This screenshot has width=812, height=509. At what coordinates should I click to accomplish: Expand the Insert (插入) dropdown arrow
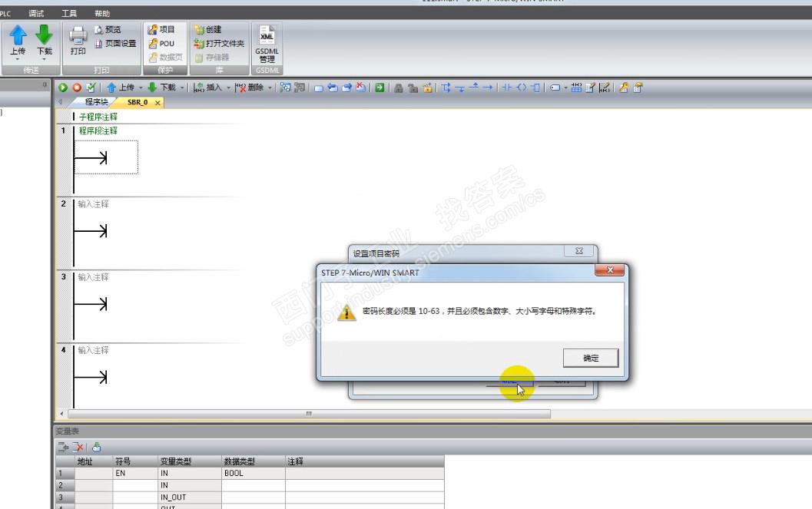[x=228, y=88]
